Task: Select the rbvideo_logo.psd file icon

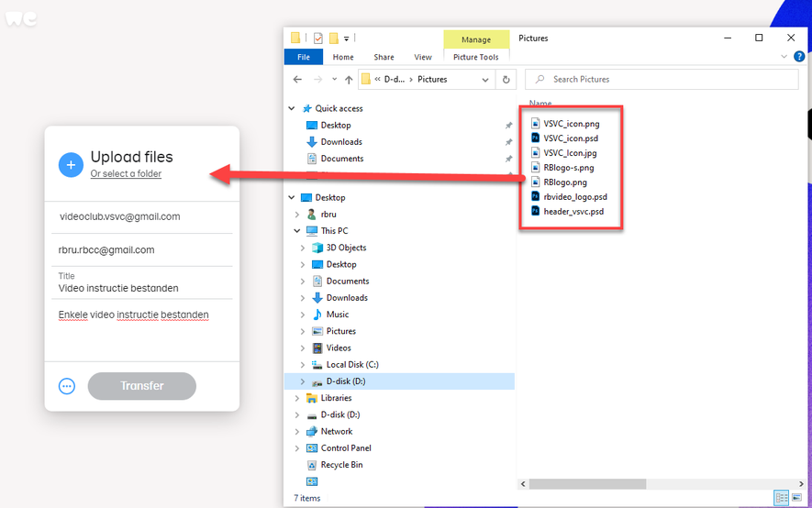Action: [536, 196]
